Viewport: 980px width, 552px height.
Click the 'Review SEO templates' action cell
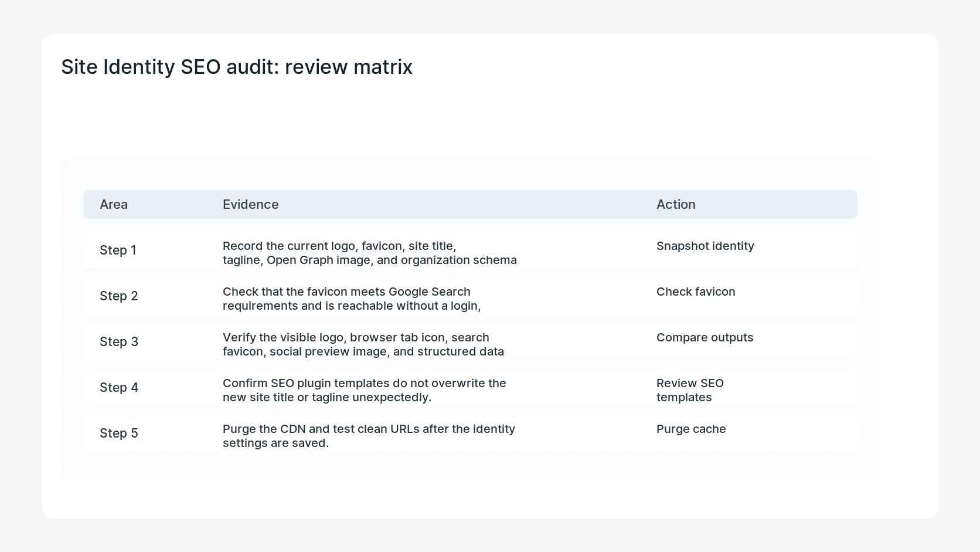(690, 390)
